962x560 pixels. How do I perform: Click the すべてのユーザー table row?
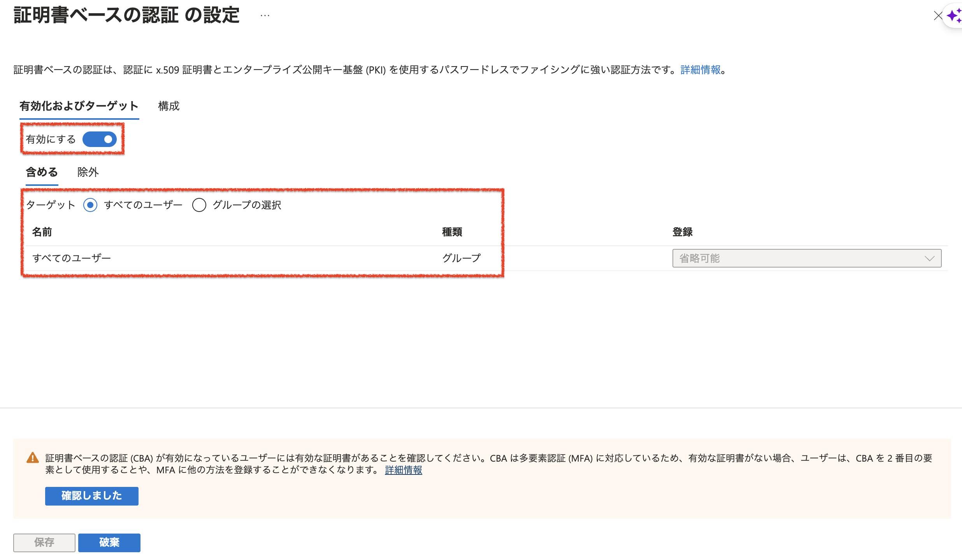[x=72, y=258]
